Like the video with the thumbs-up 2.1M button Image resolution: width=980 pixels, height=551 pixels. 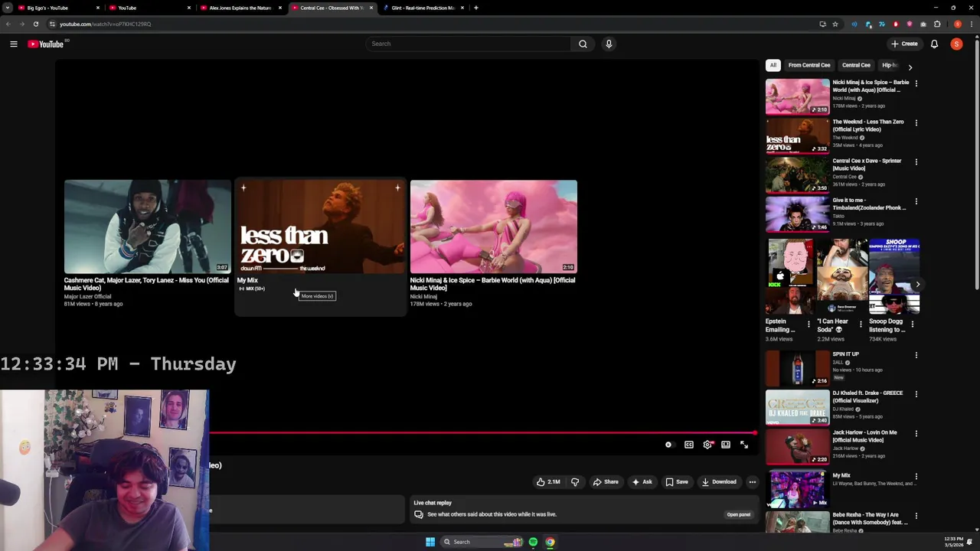(x=547, y=482)
